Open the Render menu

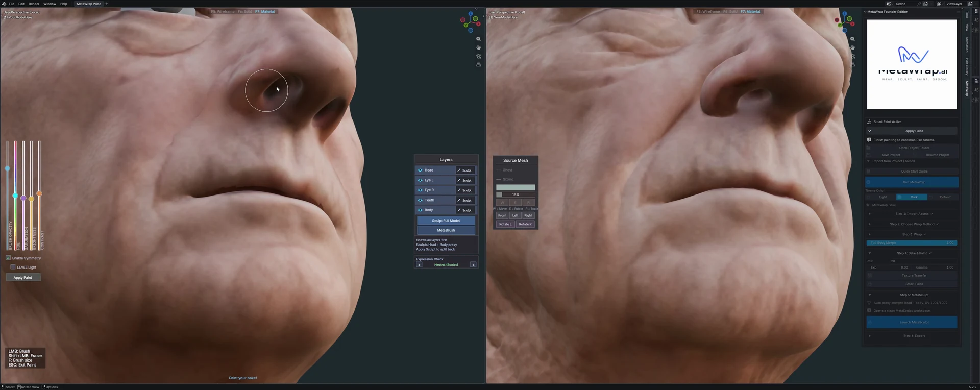(x=34, y=4)
